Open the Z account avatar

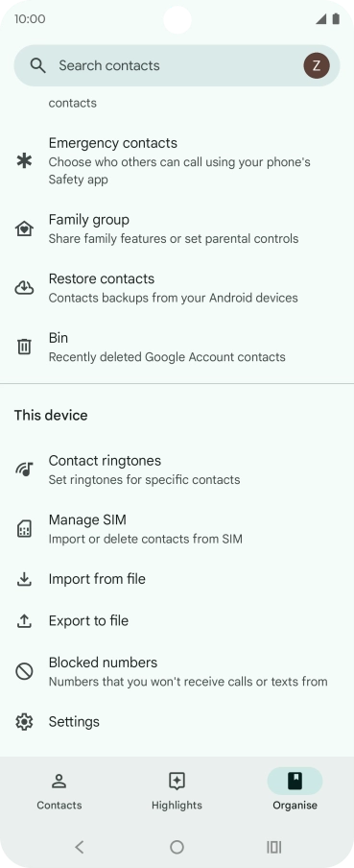coord(317,65)
